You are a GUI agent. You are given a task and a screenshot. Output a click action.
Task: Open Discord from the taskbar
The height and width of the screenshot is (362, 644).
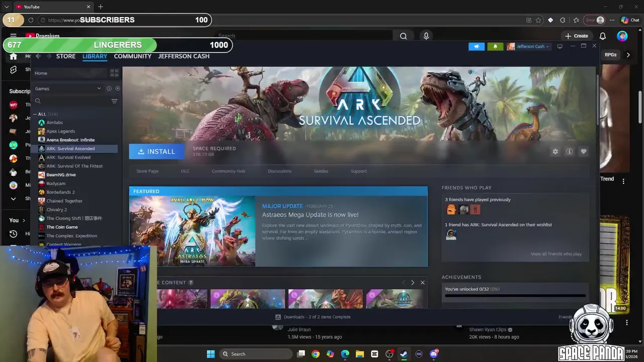pyautogui.click(x=434, y=354)
